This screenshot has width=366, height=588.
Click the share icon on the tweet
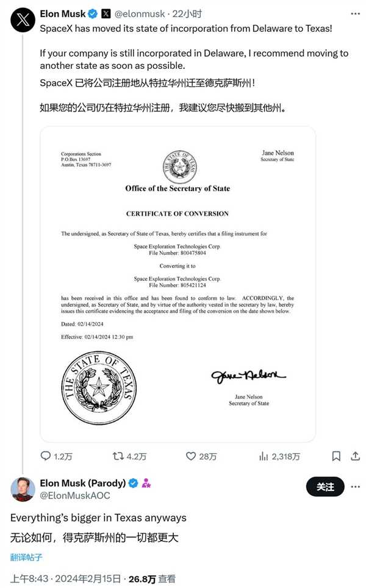click(356, 455)
